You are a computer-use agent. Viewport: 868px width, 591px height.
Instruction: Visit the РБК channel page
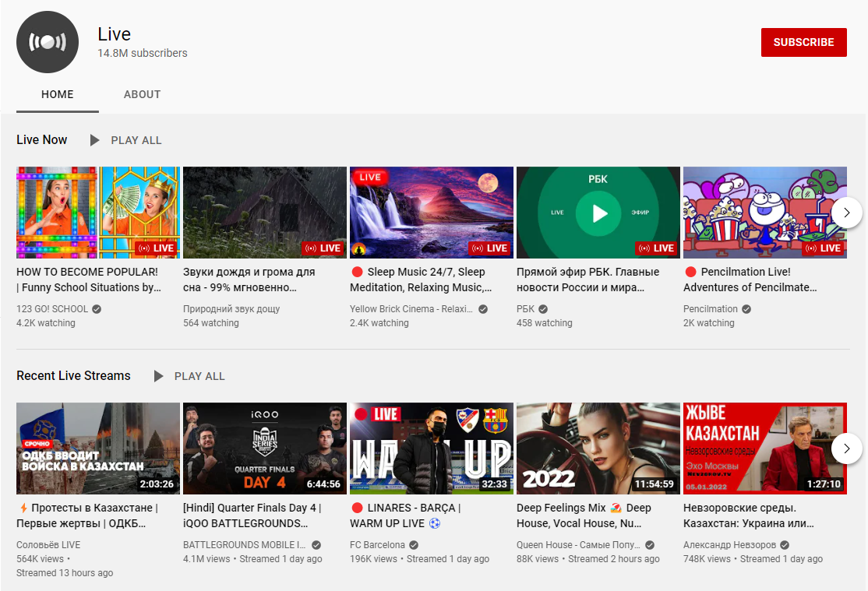click(525, 309)
